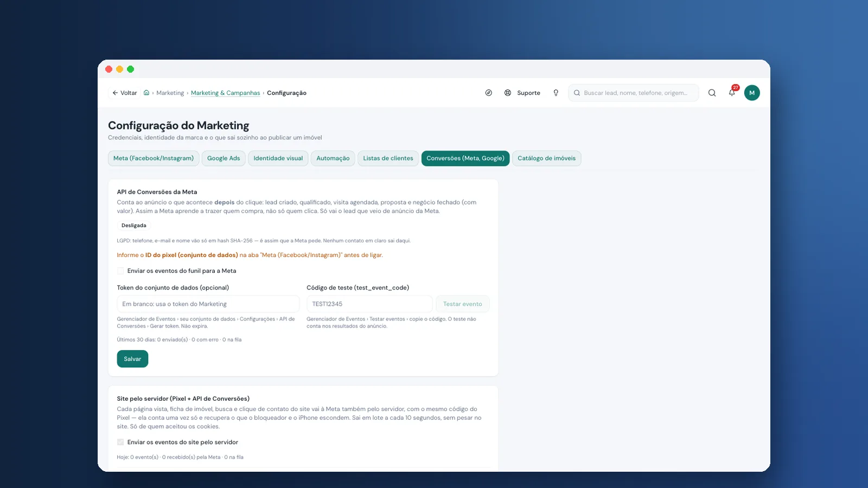The image size is (868, 488).
Task: Click the LGPD hash SHA-256 note
Action: coord(264,241)
